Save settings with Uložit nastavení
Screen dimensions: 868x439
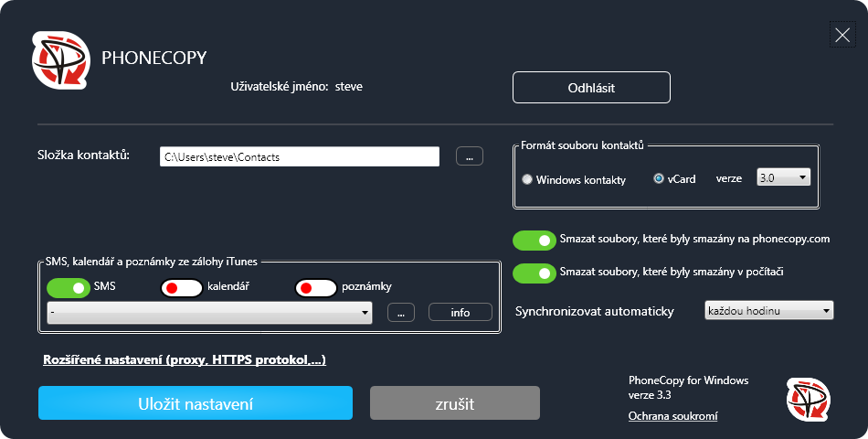(196, 403)
